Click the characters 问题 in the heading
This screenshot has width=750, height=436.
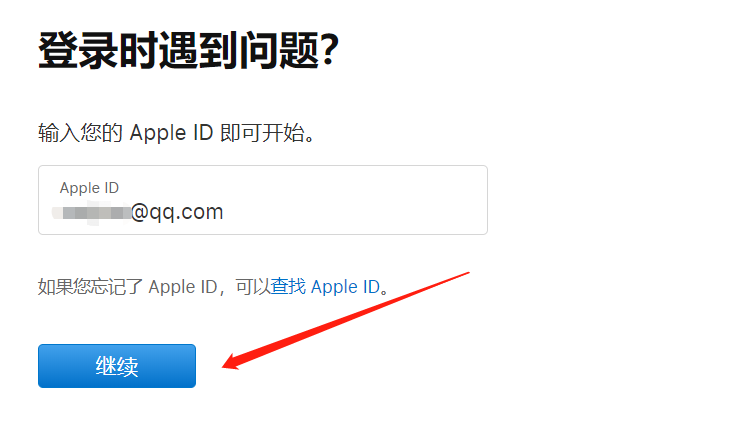click(x=280, y=50)
